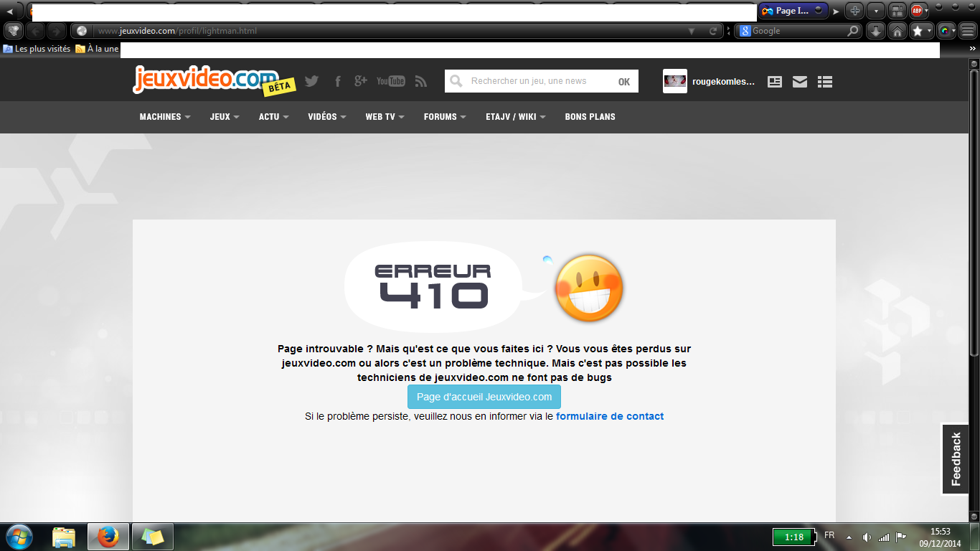The width and height of the screenshot is (980, 551).
Task: Click the volume speaker tray icon
Action: click(867, 537)
